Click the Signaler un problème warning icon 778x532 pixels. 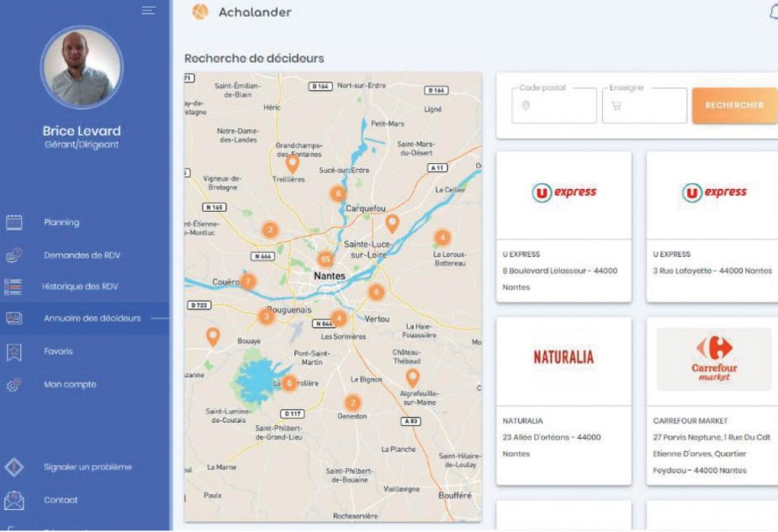click(14, 467)
